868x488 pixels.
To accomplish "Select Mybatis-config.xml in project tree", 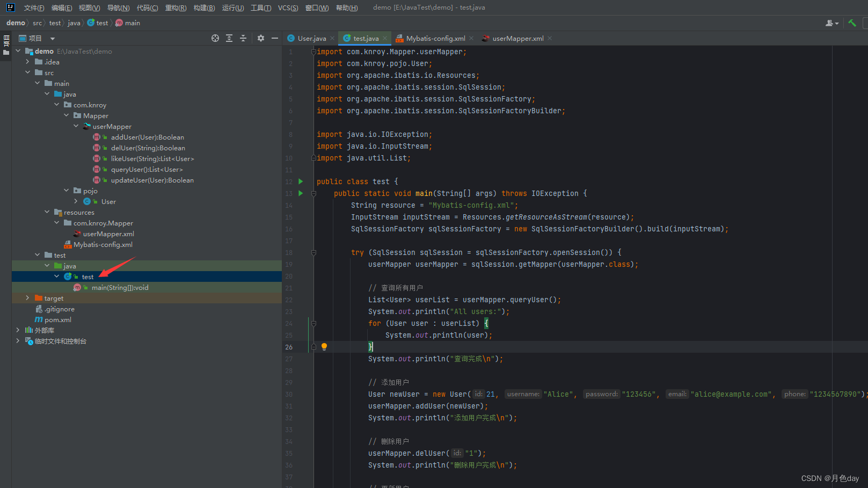I will click(103, 244).
